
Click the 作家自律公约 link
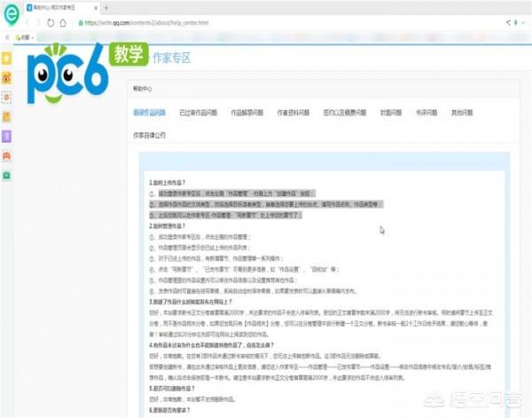pyautogui.click(x=149, y=135)
